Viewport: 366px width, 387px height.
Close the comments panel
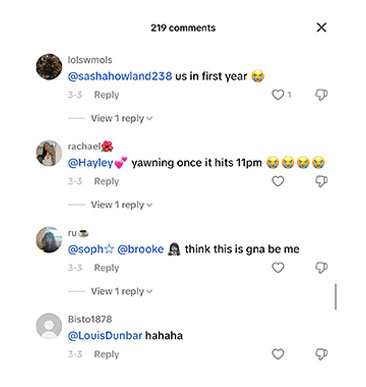click(321, 27)
